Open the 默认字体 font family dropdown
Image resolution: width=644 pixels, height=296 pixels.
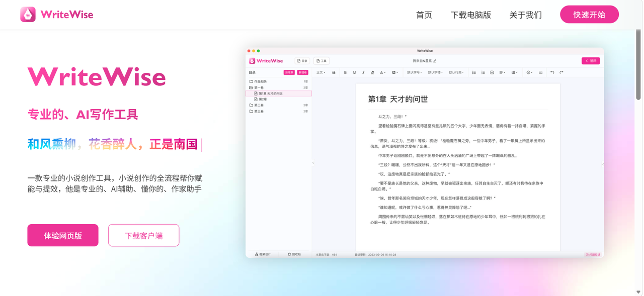click(435, 73)
